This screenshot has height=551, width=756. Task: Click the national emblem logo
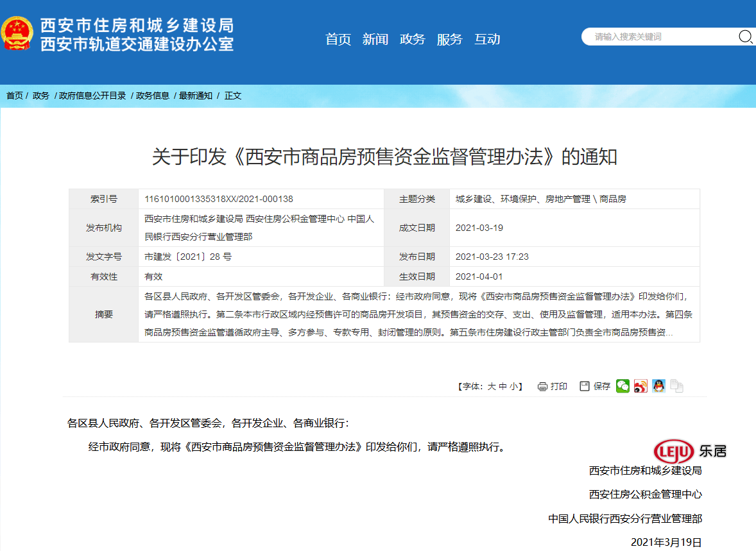point(17,34)
